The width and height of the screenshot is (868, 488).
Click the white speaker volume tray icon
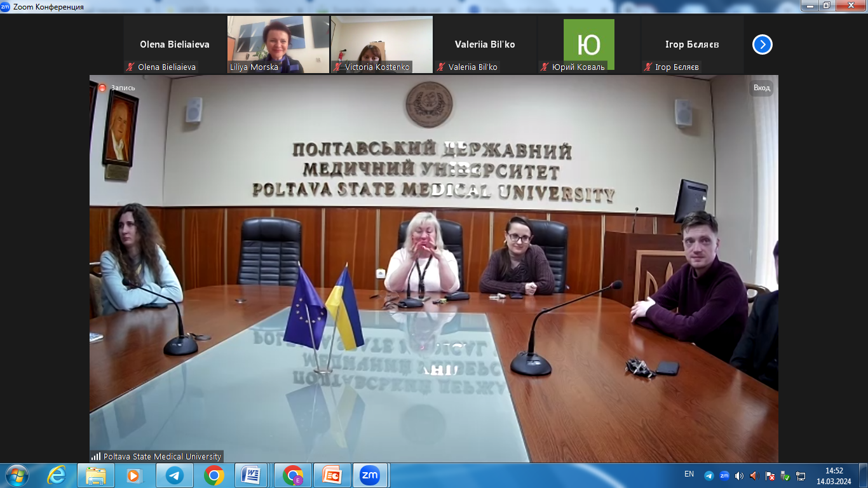point(739,475)
